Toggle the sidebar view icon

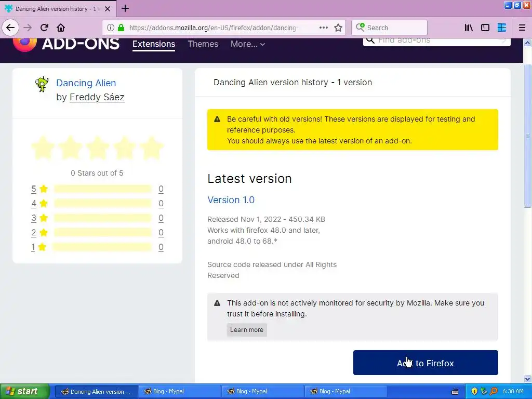(x=485, y=28)
